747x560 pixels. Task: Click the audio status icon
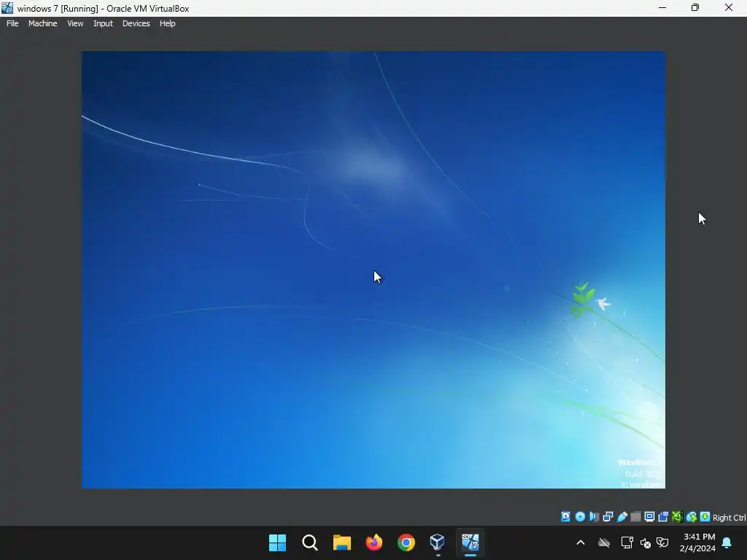pyautogui.click(x=594, y=517)
